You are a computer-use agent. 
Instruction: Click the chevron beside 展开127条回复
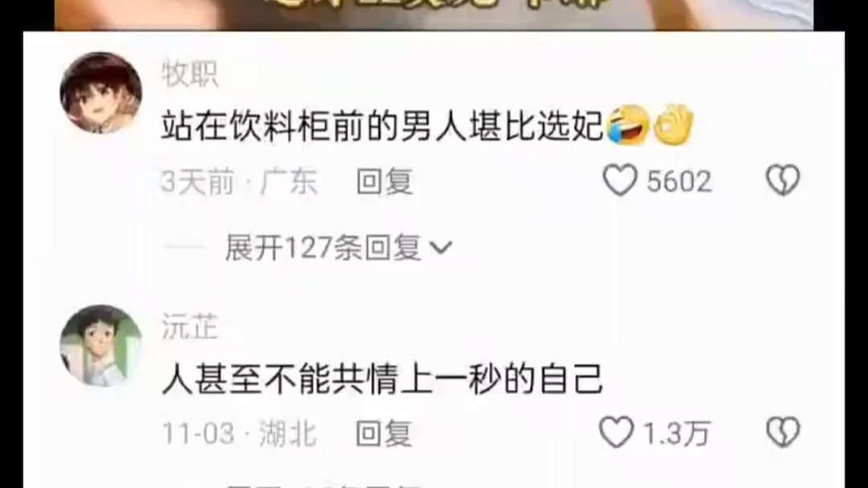coord(441,247)
